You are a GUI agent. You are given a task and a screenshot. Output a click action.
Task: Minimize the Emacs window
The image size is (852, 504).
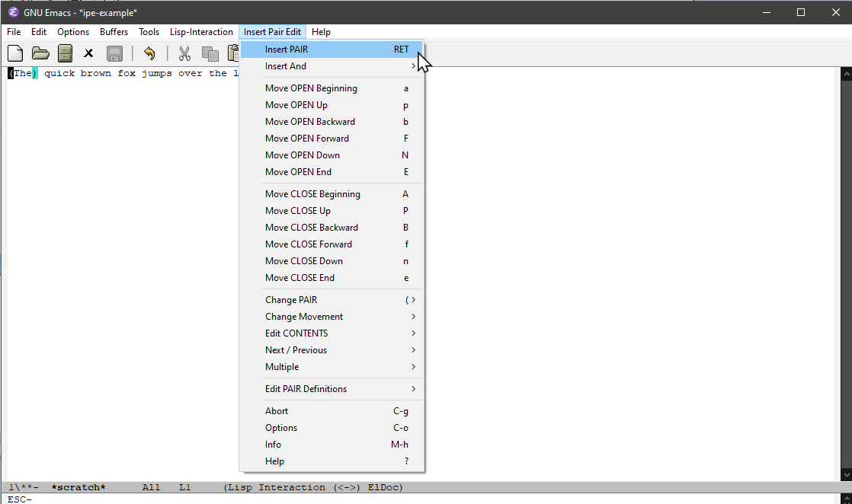point(767,12)
